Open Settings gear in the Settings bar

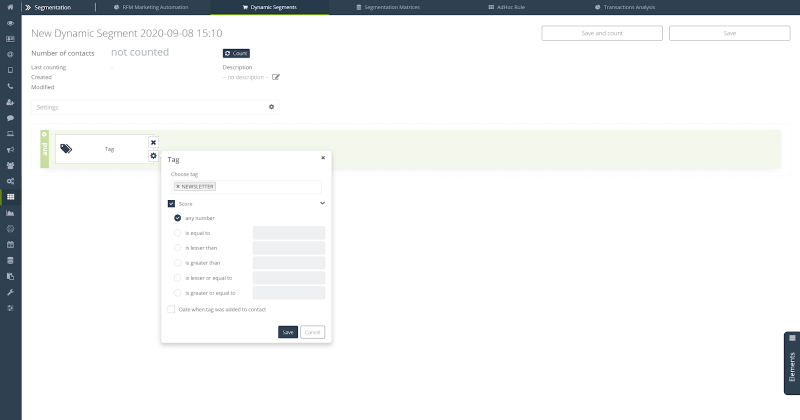click(271, 107)
